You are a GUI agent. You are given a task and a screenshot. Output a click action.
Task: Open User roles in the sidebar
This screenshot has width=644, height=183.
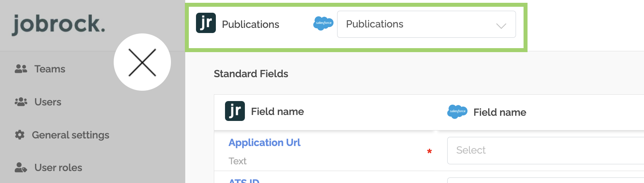(x=58, y=167)
